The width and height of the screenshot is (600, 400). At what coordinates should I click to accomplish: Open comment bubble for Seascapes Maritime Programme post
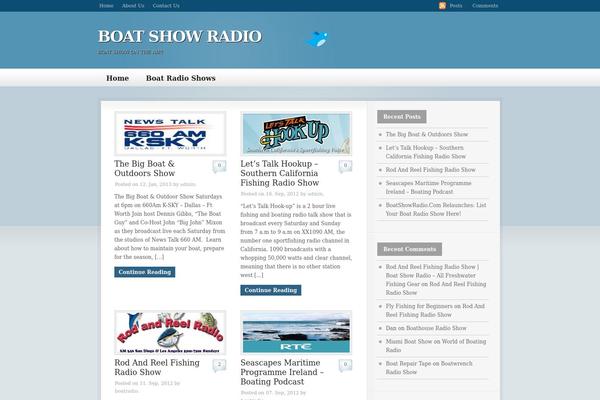click(345, 365)
